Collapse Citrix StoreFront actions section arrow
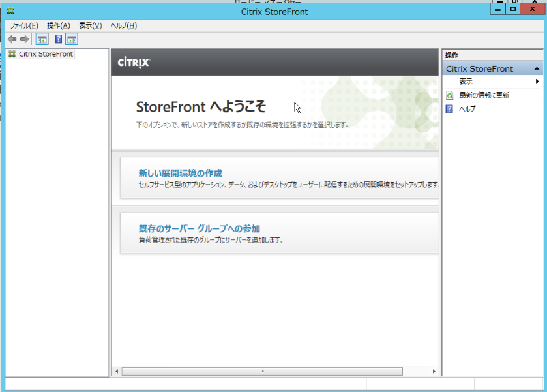Screen dimensions: 547x392 coord(537,68)
